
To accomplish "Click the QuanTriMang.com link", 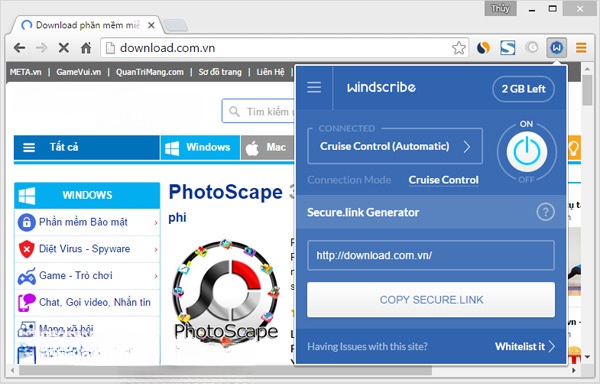I will [150, 72].
